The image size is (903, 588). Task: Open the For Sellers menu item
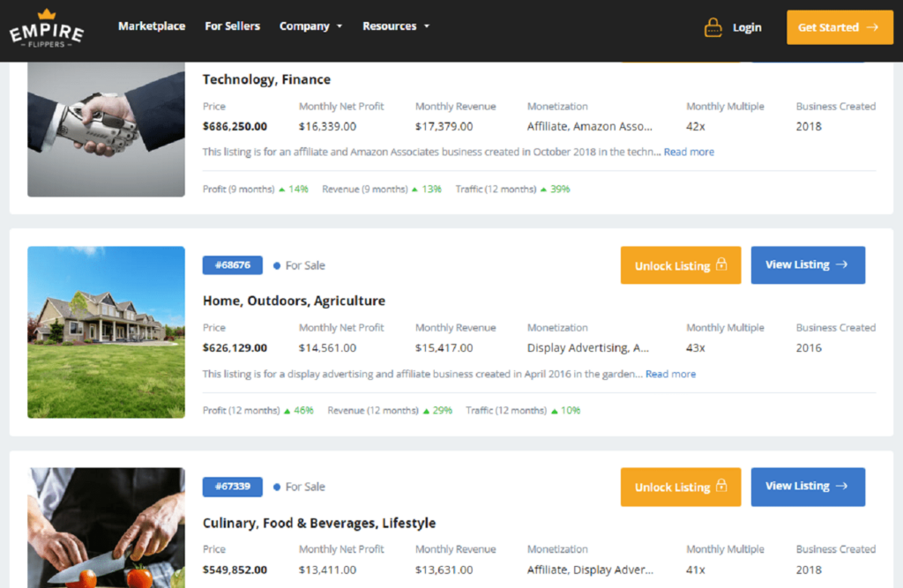(232, 26)
